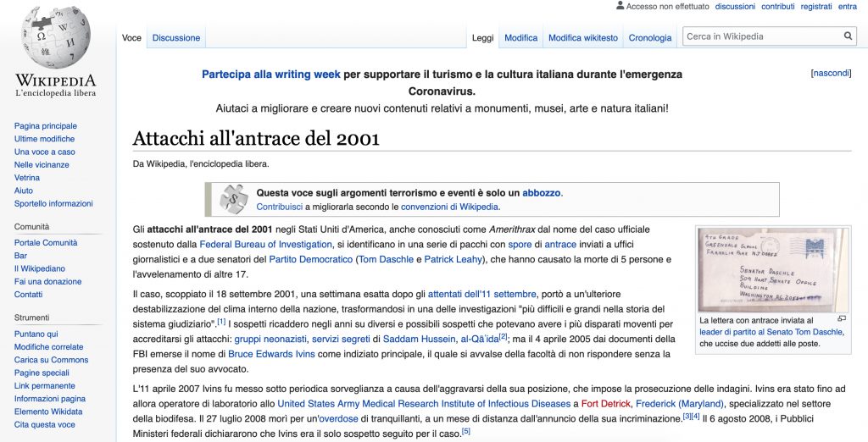Click the antrace link in the intro
868x442 pixels.
click(560, 244)
